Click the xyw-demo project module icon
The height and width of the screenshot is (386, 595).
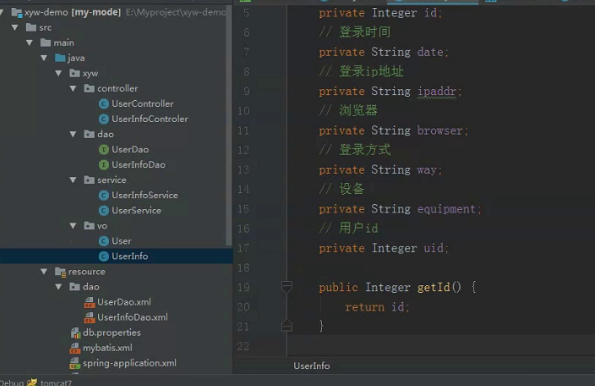coord(17,13)
